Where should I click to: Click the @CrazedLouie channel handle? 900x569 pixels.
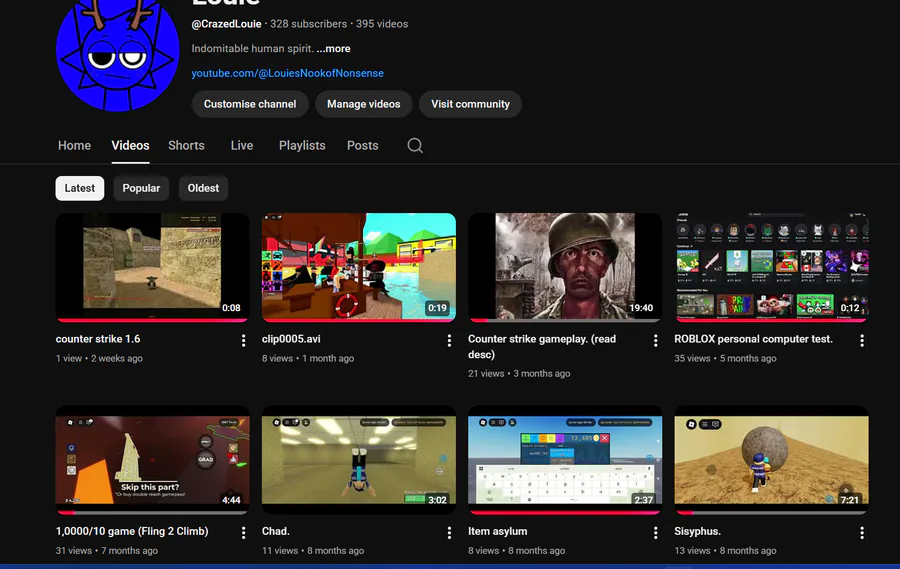(227, 24)
